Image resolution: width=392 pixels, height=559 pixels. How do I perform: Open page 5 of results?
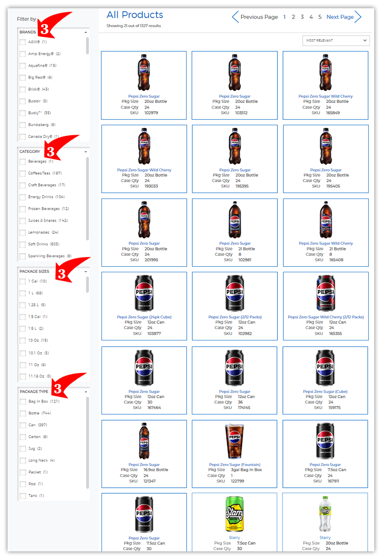tap(320, 17)
